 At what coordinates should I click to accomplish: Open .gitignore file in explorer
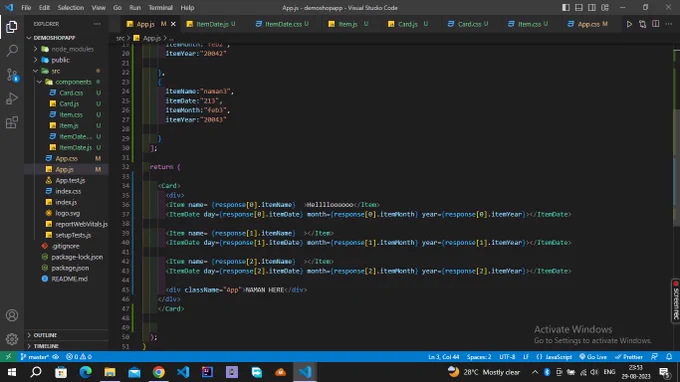[x=65, y=246]
